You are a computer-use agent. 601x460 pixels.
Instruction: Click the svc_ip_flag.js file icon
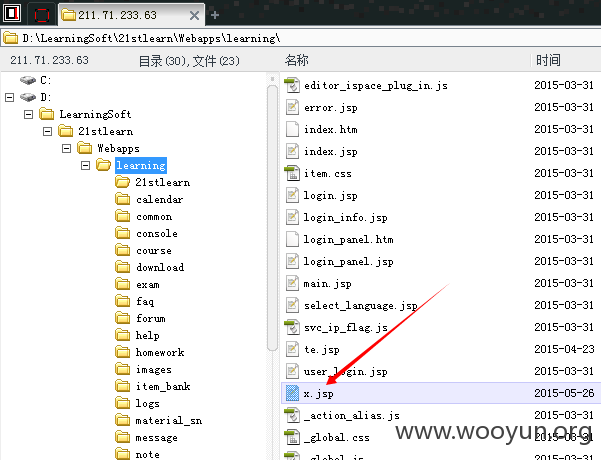pos(292,327)
